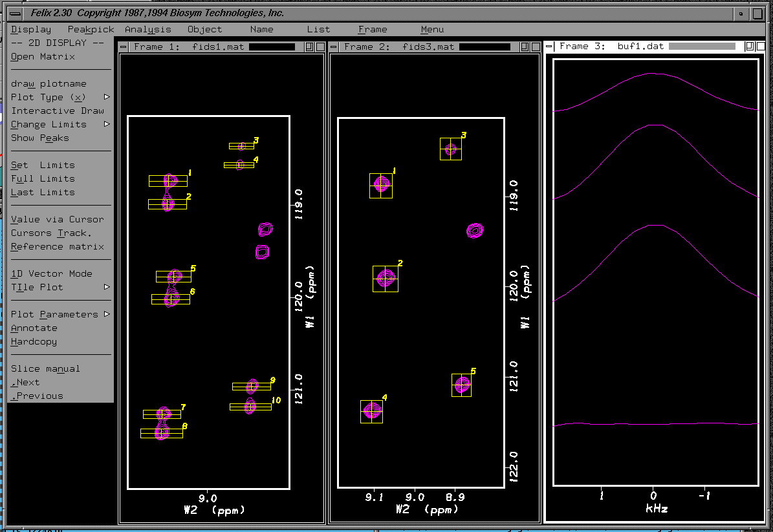Click Open Matrix

pyautogui.click(x=43, y=57)
